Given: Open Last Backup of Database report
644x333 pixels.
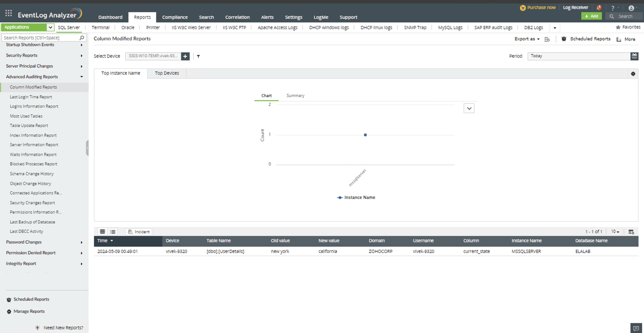Looking at the screenshot, I should click(x=32, y=222).
